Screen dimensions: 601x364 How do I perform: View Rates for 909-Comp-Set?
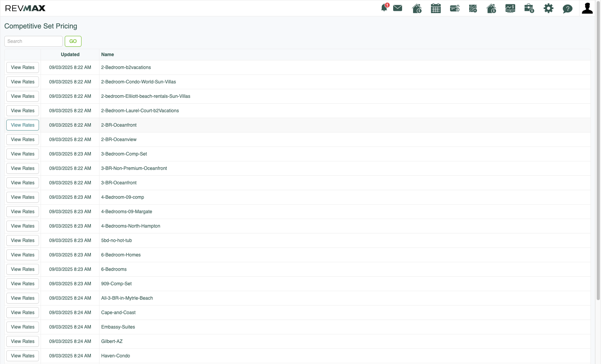click(23, 284)
